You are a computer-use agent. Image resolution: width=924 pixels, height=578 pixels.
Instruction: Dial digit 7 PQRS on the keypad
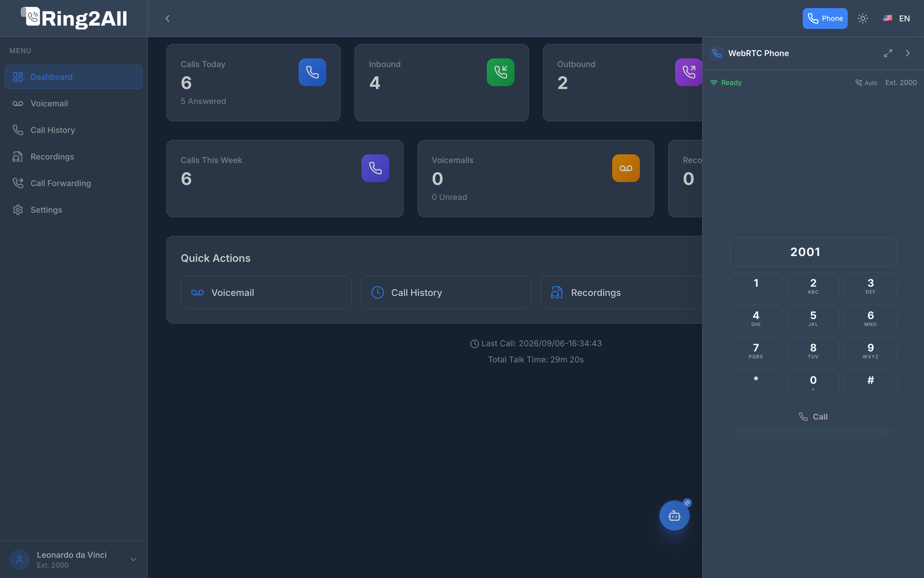tap(756, 351)
